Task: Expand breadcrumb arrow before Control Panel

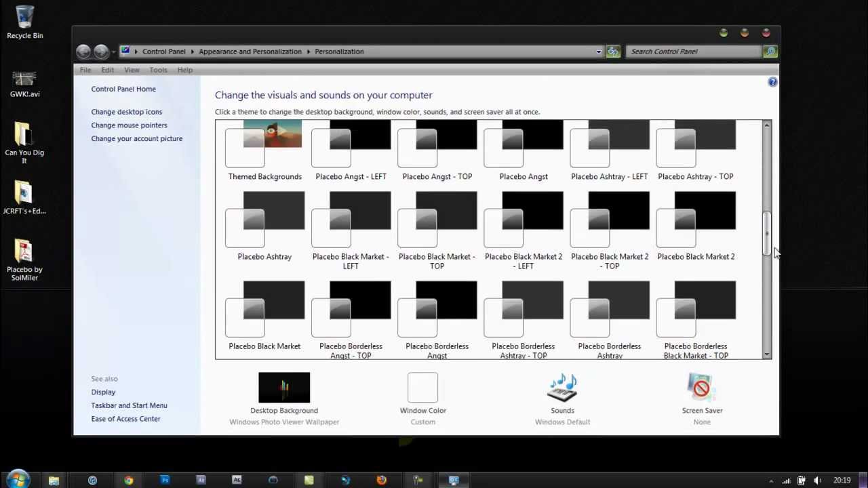Action: 136,52
